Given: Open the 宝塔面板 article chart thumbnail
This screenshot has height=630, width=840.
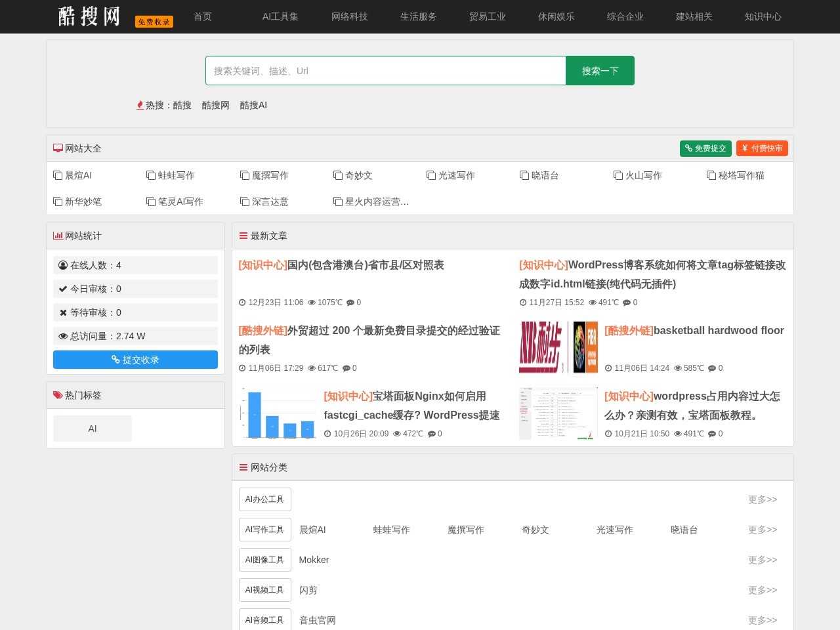Looking at the screenshot, I should [278, 413].
